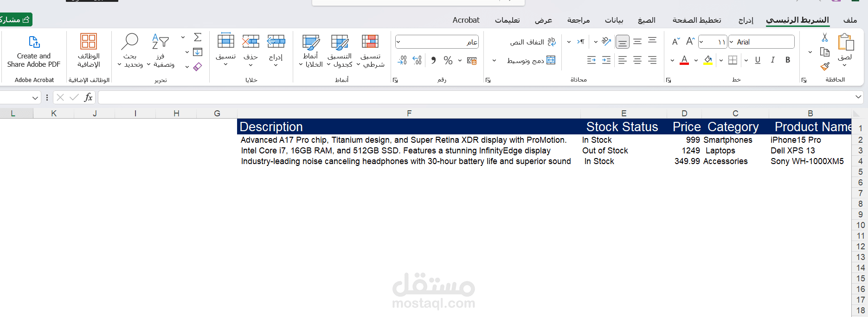Toggle the highlighted bottom align button
The width and height of the screenshot is (868, 317).
[623, 42]
